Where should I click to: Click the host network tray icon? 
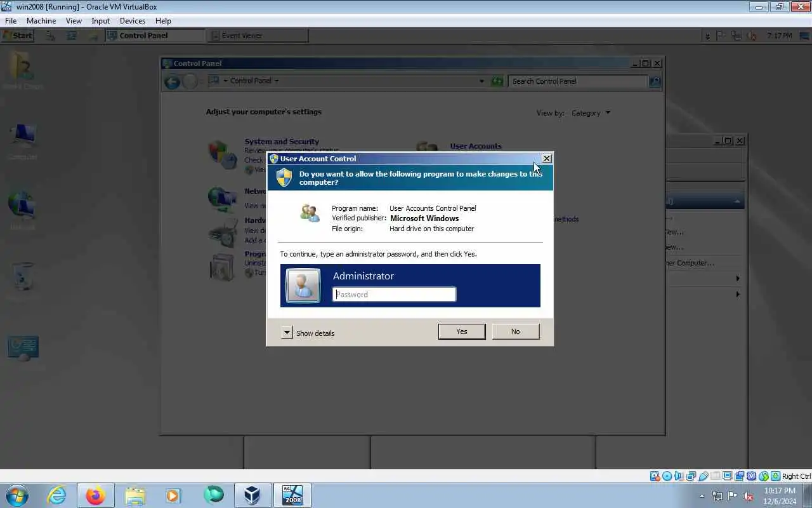(x=717, y=496)
